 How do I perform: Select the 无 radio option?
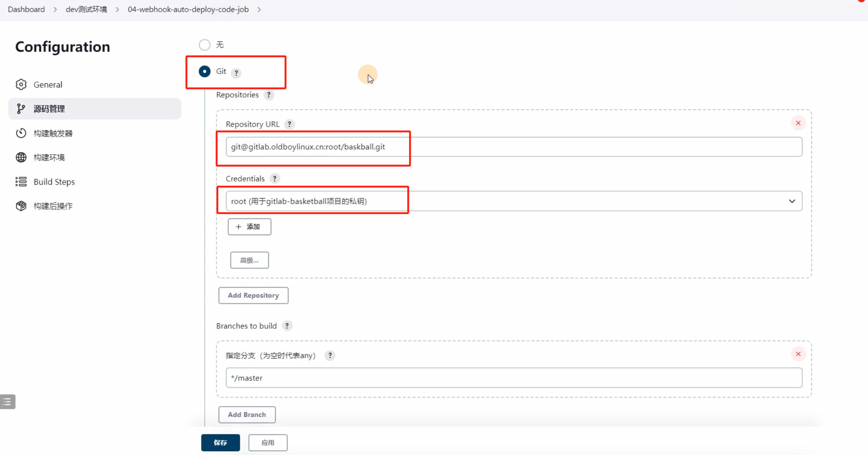pos(204,45)
